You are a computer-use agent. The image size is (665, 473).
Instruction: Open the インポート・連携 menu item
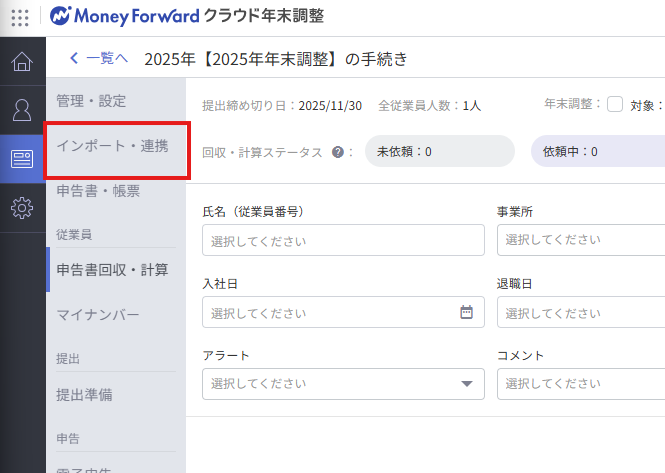(111, 146)
